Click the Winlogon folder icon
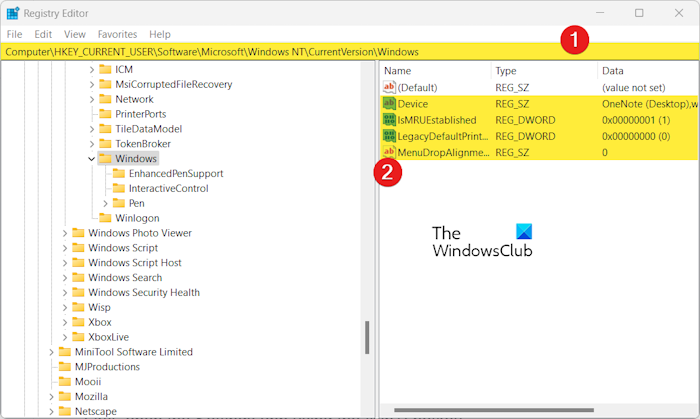Viewport: 700px width, 419px height. tap(106, 218)
